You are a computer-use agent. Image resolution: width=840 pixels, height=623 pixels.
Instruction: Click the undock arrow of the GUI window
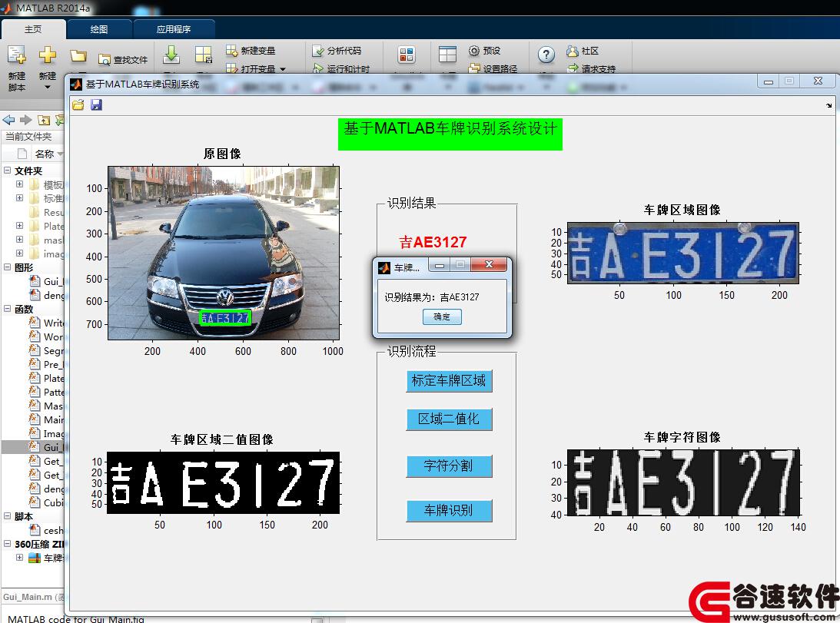(x=828, y=105)
